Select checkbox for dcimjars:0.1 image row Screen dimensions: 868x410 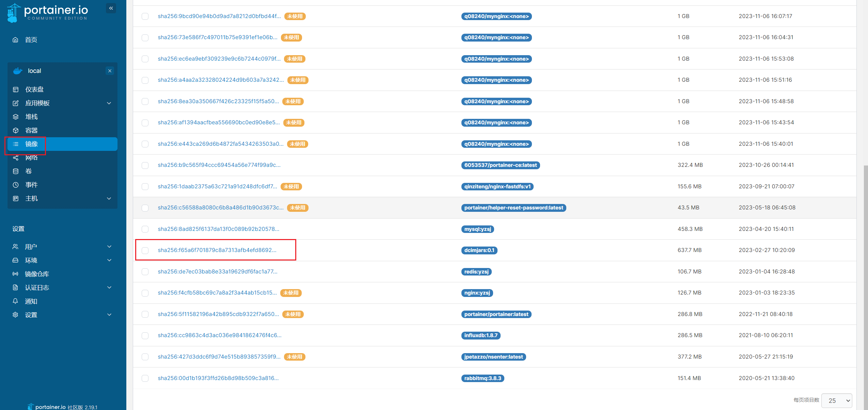[145, 251]
